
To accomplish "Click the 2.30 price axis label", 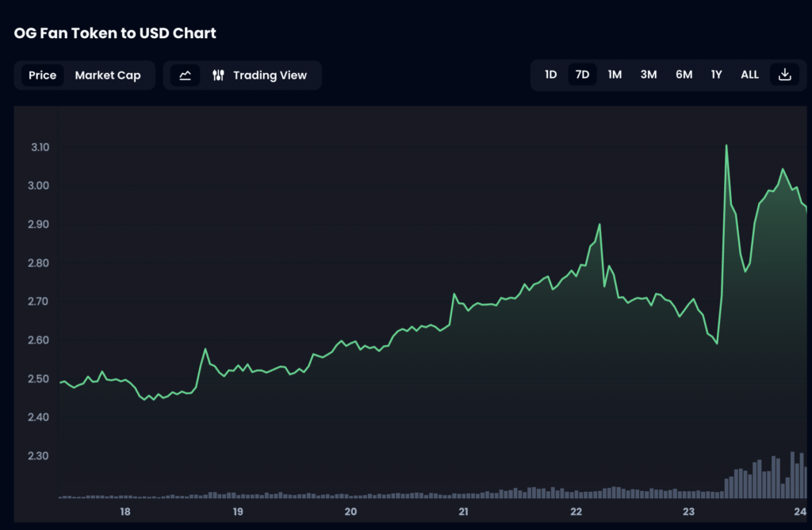I will (38, 456).
